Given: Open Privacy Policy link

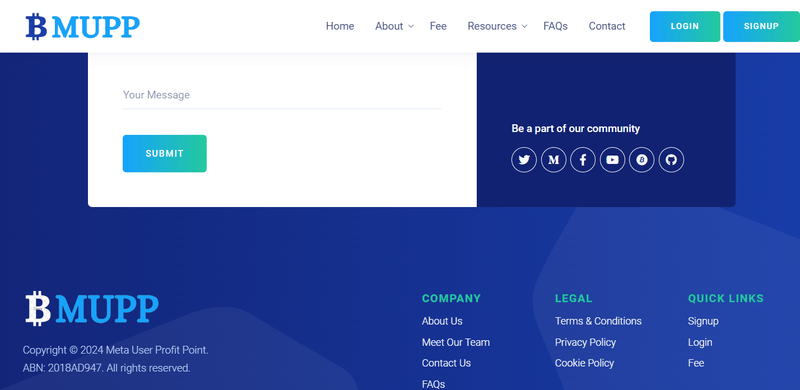Looking at the screenshot, I should pyautogui.click(x=585, y=342).
